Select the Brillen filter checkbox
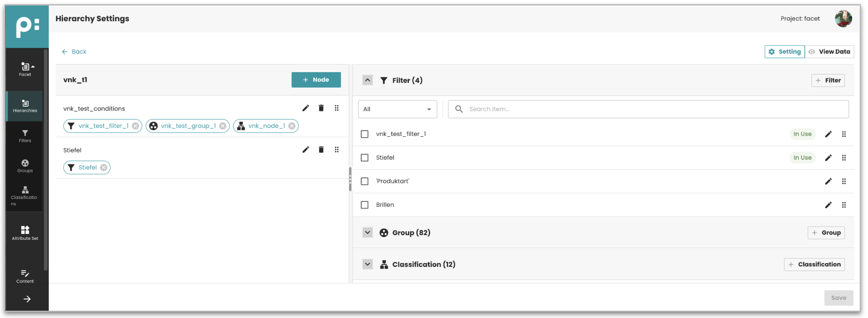 tap(364, 205)
